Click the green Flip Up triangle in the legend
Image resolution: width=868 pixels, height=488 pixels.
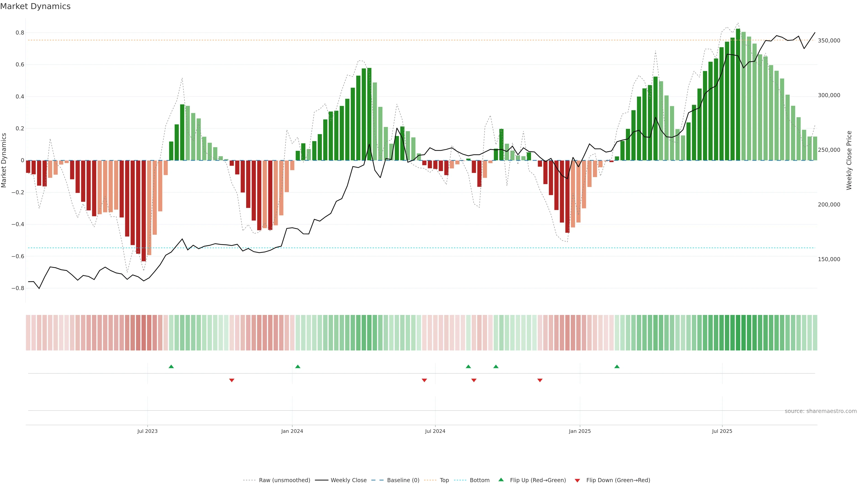click(501, 480)
